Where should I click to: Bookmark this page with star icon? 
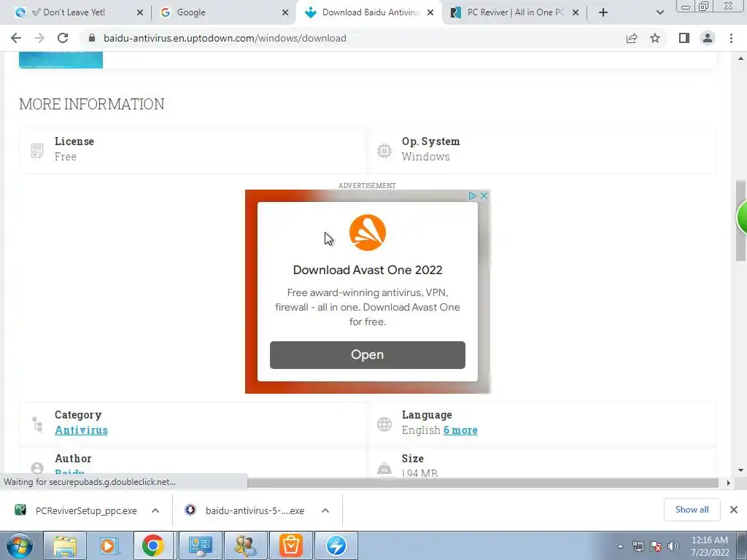click(x=655, y=38)
